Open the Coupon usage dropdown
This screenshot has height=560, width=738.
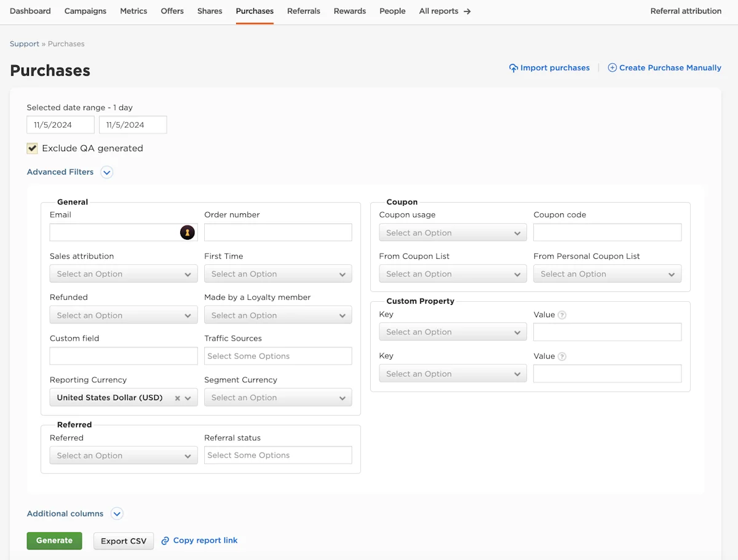coord(453,233)
